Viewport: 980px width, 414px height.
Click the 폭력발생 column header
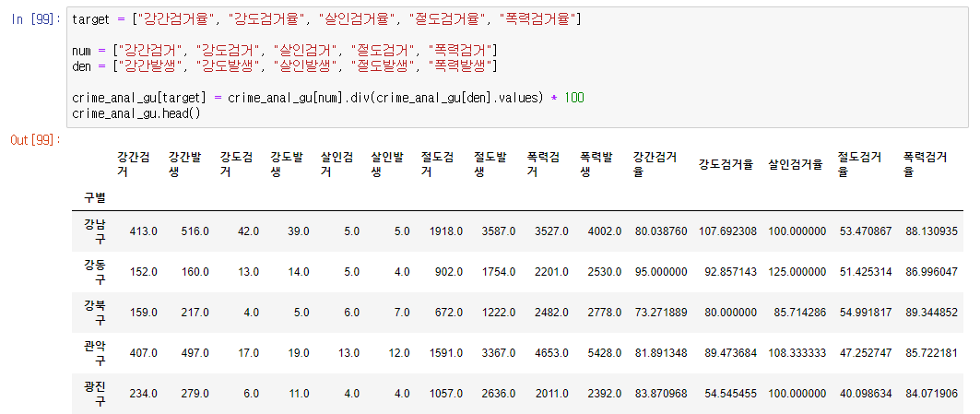(x=596, y=164)
